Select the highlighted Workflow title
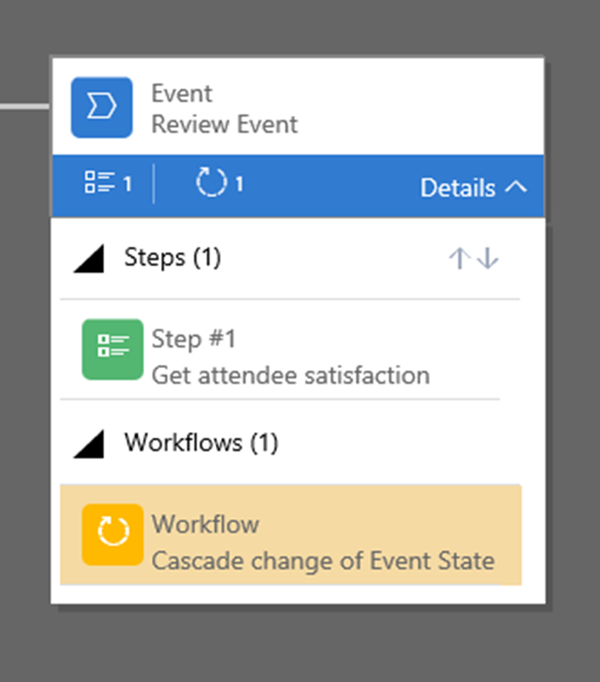The width and height of the screenshot is (600, 682). [x=205, y=524]
